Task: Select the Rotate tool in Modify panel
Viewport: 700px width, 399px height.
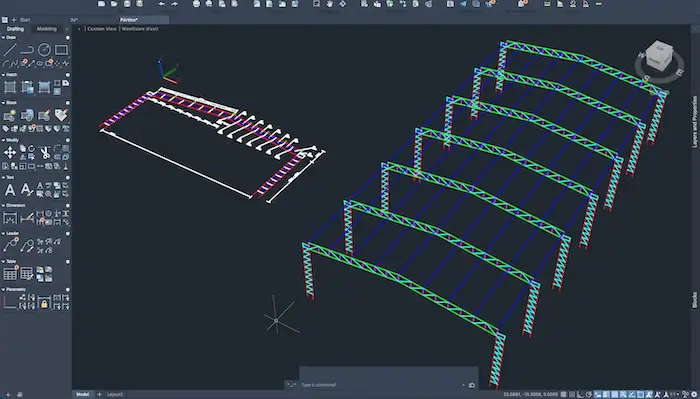Action: click(x=31, y=149)
